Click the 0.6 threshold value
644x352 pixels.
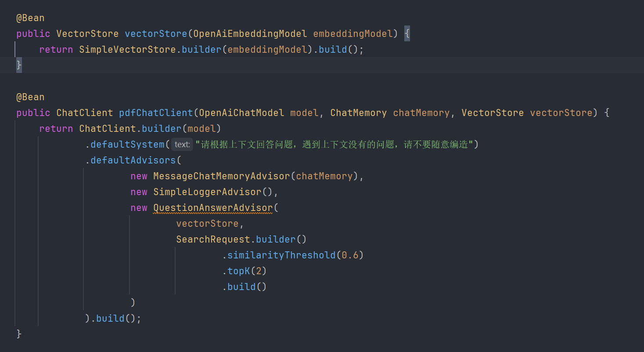point(350,255)
